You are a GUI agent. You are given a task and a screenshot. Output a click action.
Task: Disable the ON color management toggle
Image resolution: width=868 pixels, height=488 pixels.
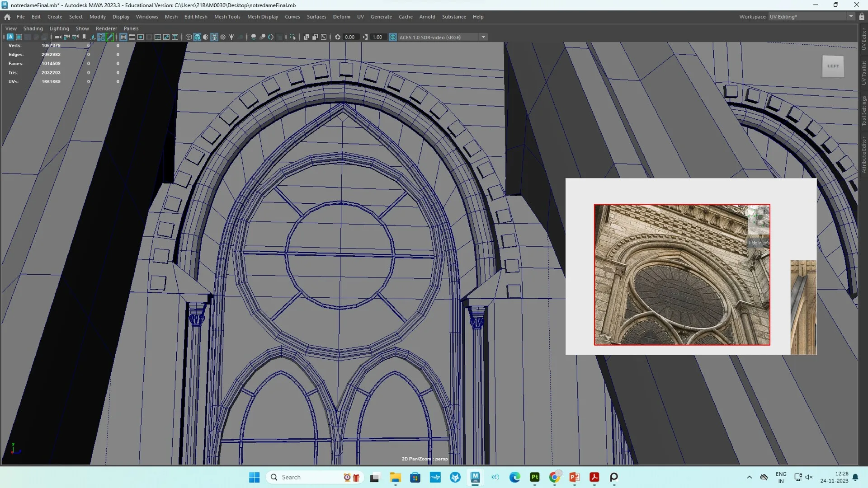392,37
